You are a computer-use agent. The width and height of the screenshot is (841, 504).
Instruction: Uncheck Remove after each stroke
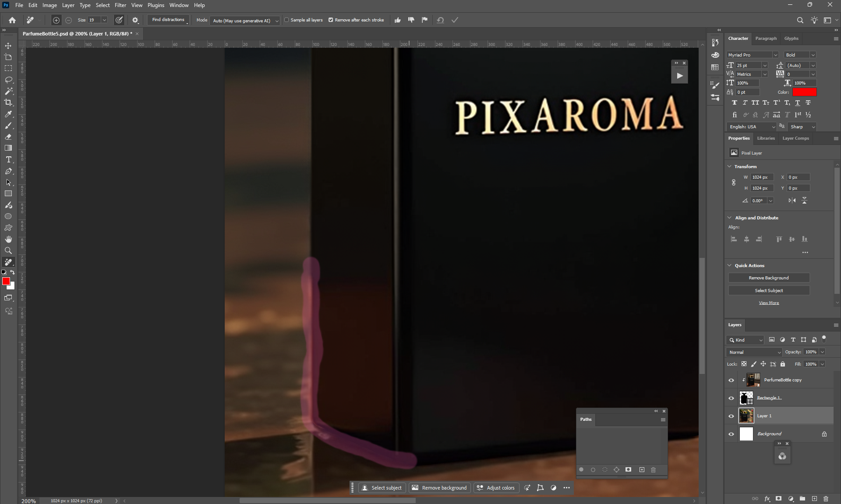point(331,20)
